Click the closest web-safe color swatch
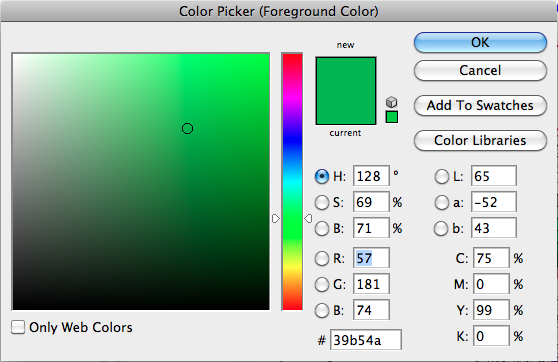Screen dimensions: 558x362 click(x=392, y=117)
